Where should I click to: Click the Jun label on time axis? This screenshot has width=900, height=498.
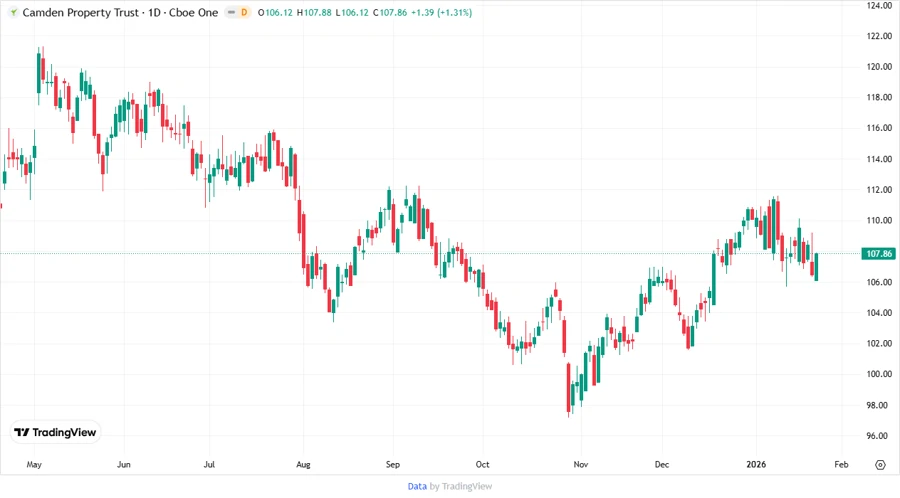point(123,464)
